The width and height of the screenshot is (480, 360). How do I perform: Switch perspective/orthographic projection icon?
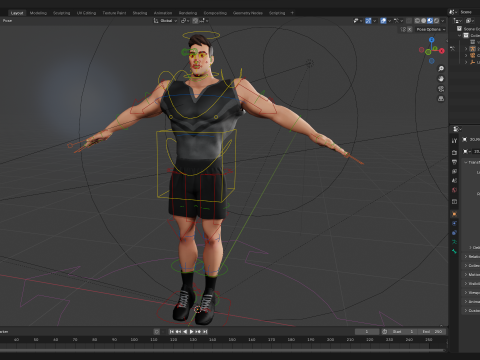click(441, 99)
